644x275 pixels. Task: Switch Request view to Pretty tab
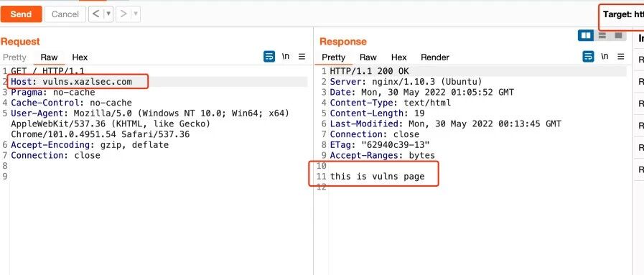coord(14,57)
